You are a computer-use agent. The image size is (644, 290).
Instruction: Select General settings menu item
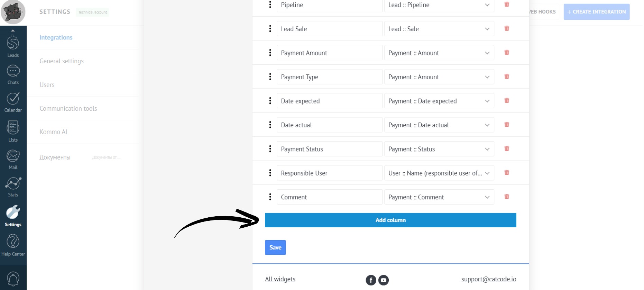tap(62, 61)
